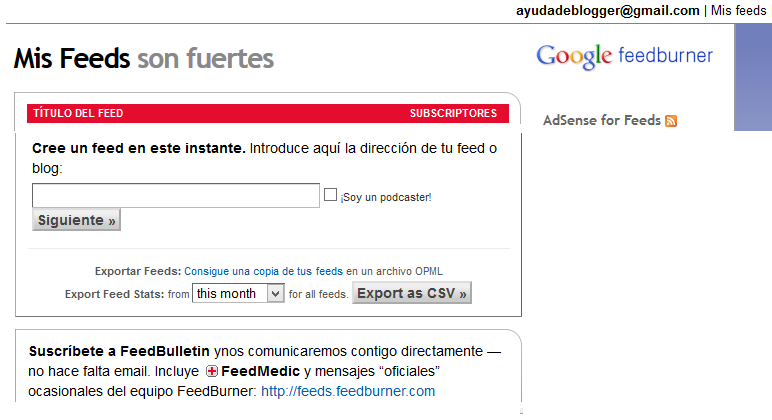Open the http://feeds.feedburner.com link
Image resolution: width=772 pixels, height=420 pixels.
tap(348, 391)
